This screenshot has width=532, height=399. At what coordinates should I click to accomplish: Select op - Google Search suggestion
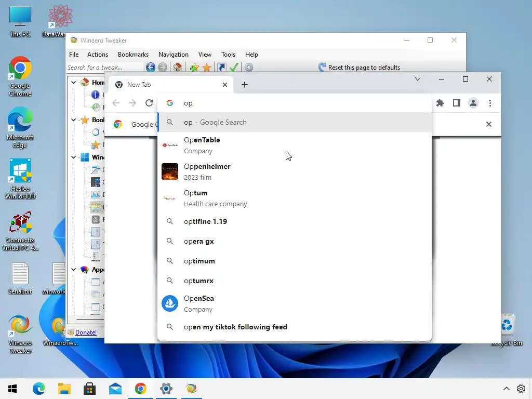295,123
